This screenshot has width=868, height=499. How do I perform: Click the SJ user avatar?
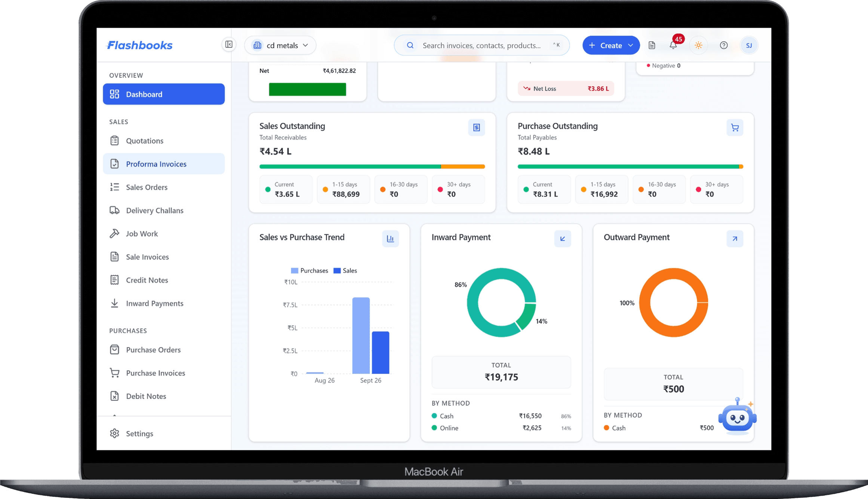click(x=749, y=45)
